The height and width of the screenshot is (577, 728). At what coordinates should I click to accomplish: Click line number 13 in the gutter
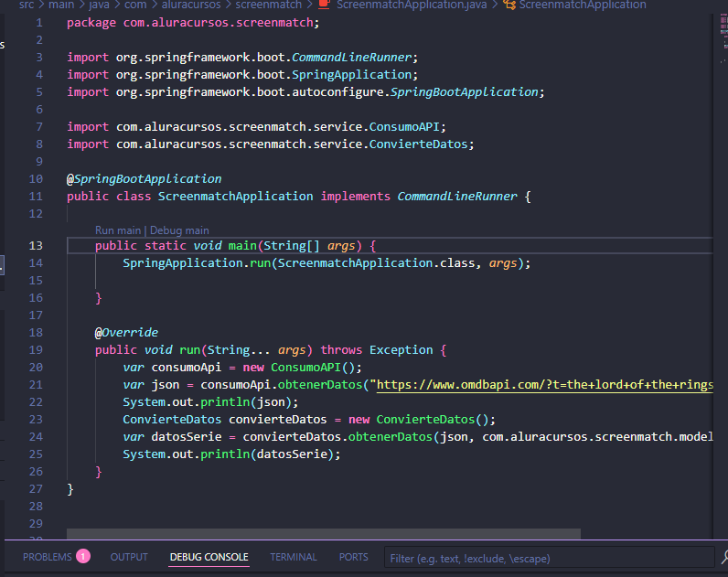click(x=36, y=246)
